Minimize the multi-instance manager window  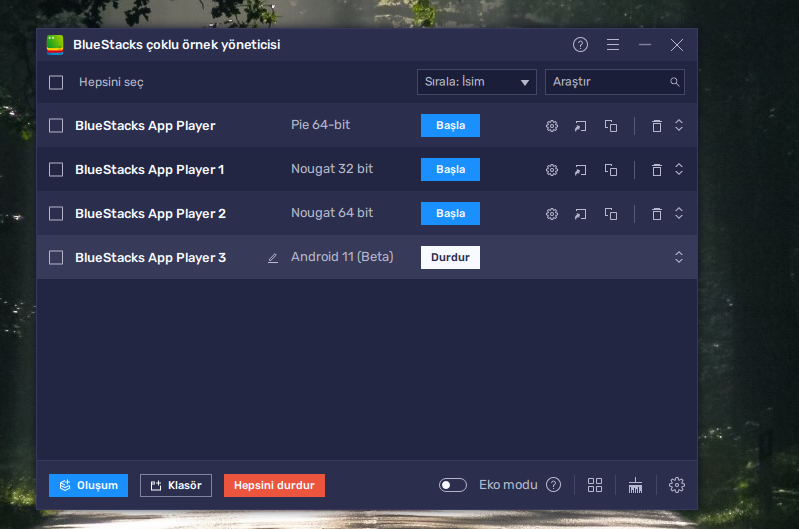point(645,45)
